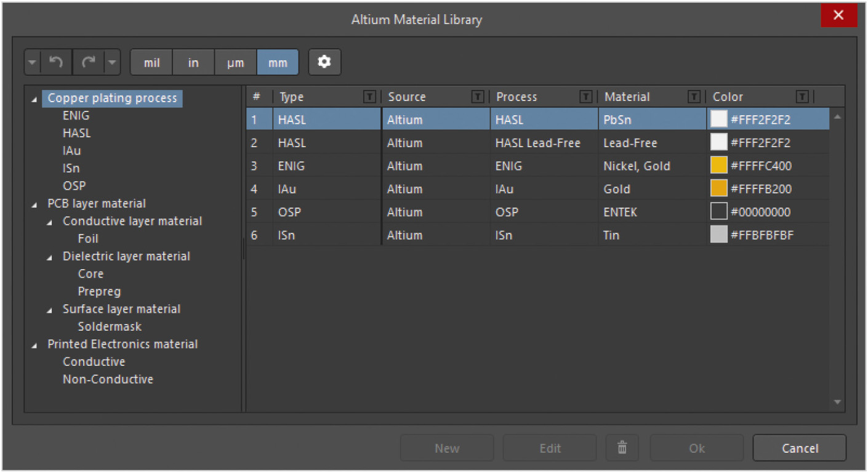Image resolution: width=868 pixels, height=473 pixels.
Task: Select Non-Conductive in the tree
Action: click(x=108, y=379)
